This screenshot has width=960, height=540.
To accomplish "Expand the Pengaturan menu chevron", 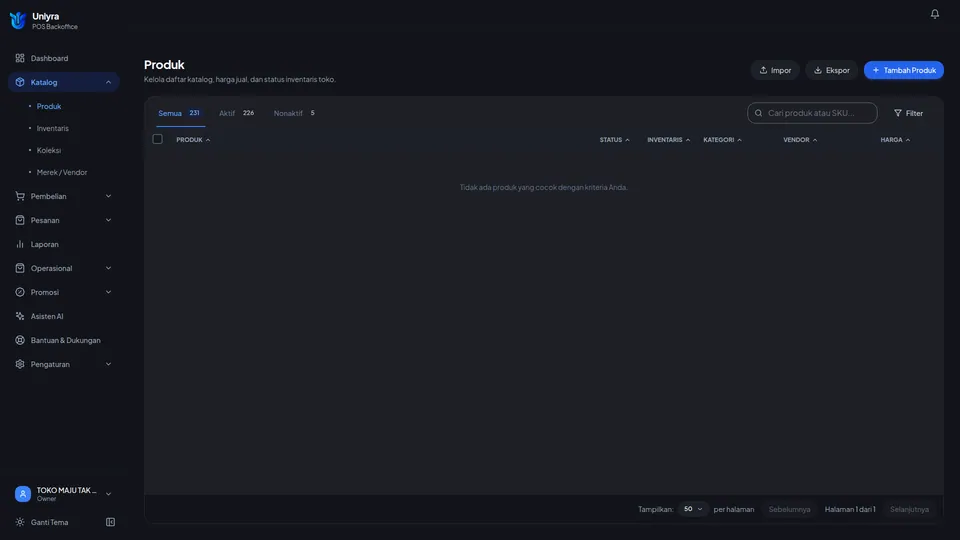I will 108,364.
